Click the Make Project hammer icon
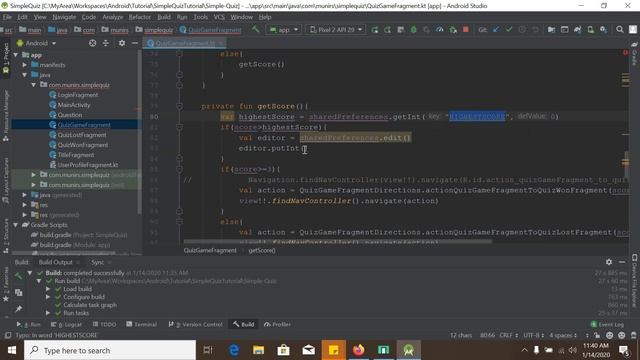Screen dimensions: 640x360 coord(256,29)
